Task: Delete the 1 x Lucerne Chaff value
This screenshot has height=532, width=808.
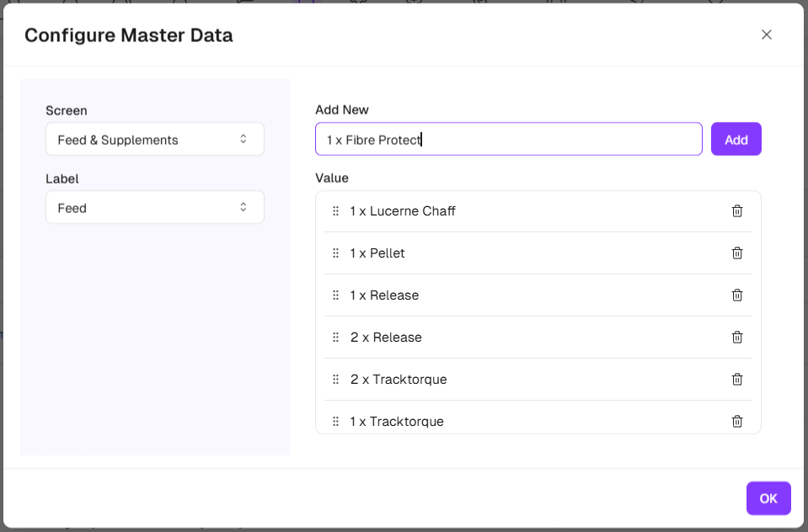Action: [x=736, y=211]
